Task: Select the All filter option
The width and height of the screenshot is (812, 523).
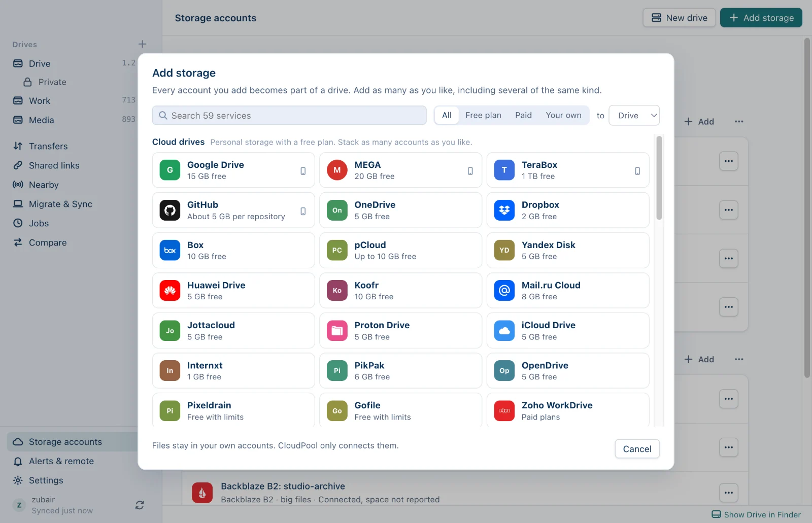Action: tap(447, 115)
